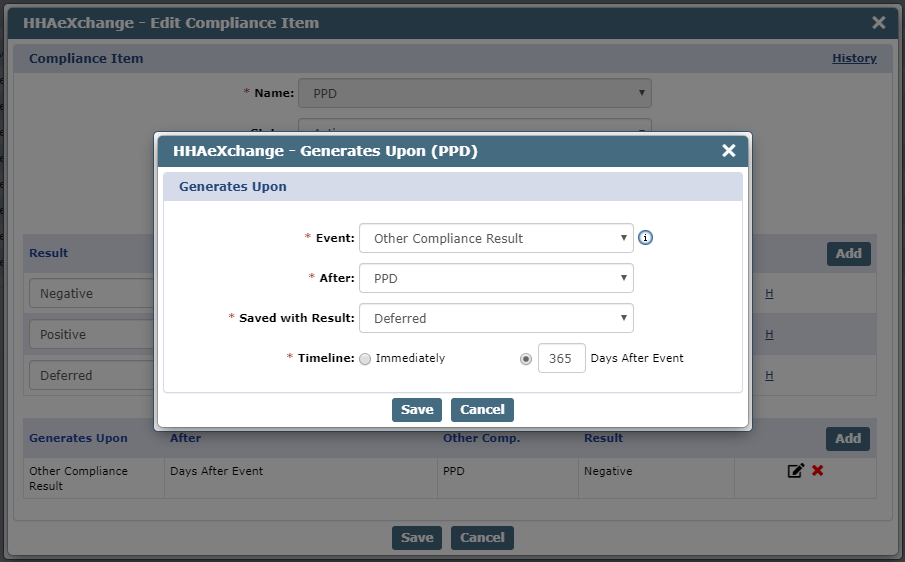Click the edit pencil icon for Negative row
The height and width of the screenshot is (562, 905).
click(x=795, y=471)
